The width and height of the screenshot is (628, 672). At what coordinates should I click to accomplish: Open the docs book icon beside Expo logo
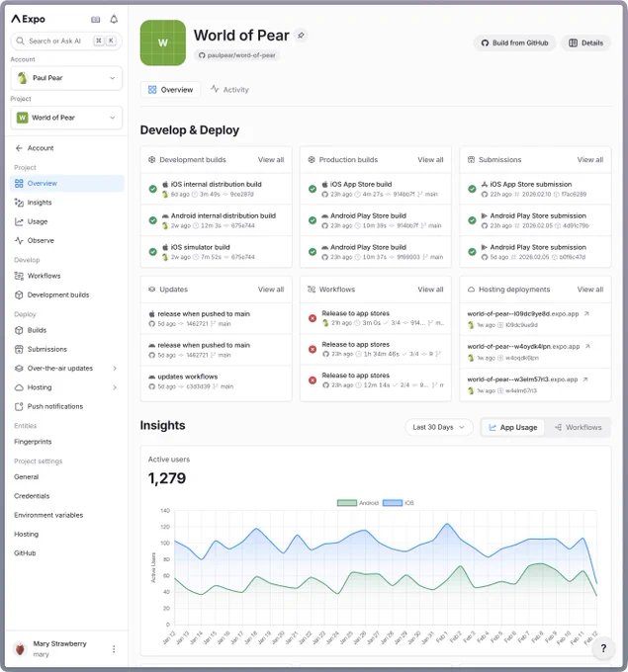pyautogui.click(x=96, y=20)
